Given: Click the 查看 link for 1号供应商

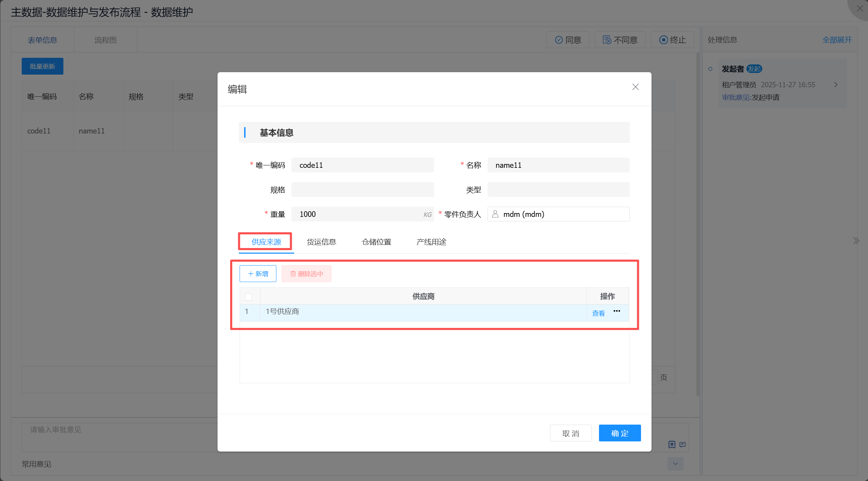Looking at the screenshot, I should coord(598,313).
